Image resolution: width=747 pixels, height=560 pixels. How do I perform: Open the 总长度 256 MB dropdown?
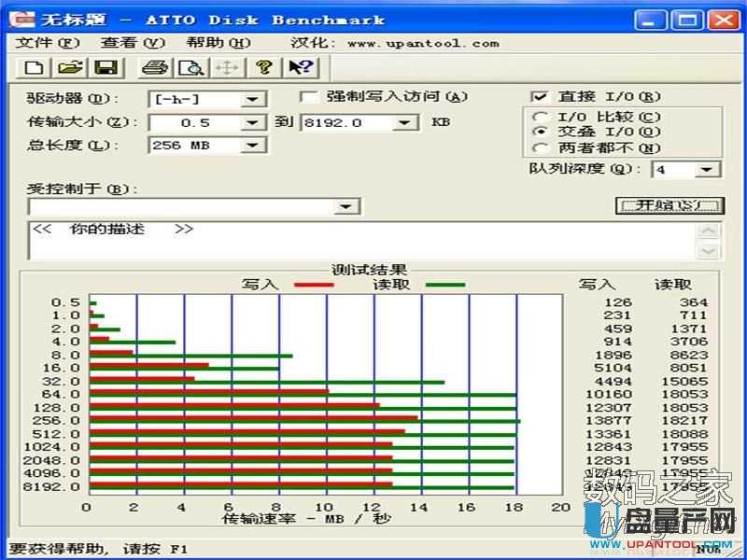252,146
